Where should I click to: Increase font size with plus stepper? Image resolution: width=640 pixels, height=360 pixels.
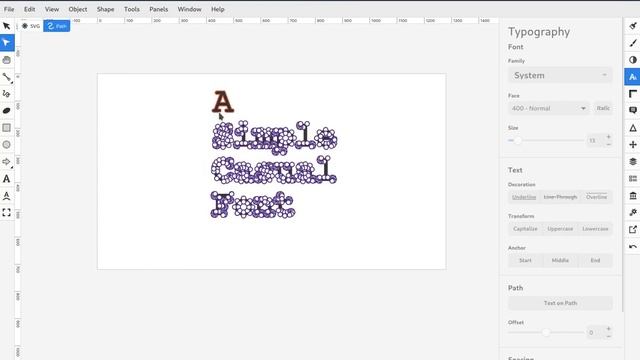click(609, 137)
